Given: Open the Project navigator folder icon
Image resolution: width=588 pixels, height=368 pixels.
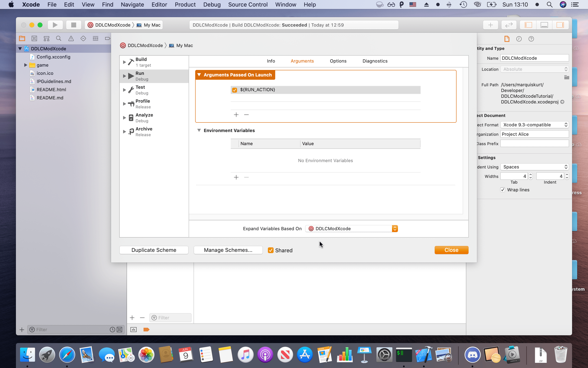Looking at the screenshot, I should coord(22,38).
